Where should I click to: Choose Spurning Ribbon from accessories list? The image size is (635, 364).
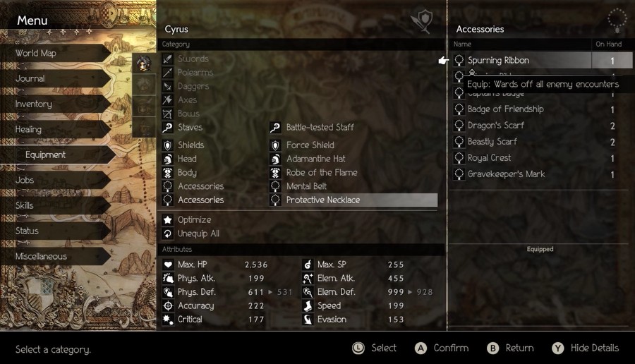(542, 61)
